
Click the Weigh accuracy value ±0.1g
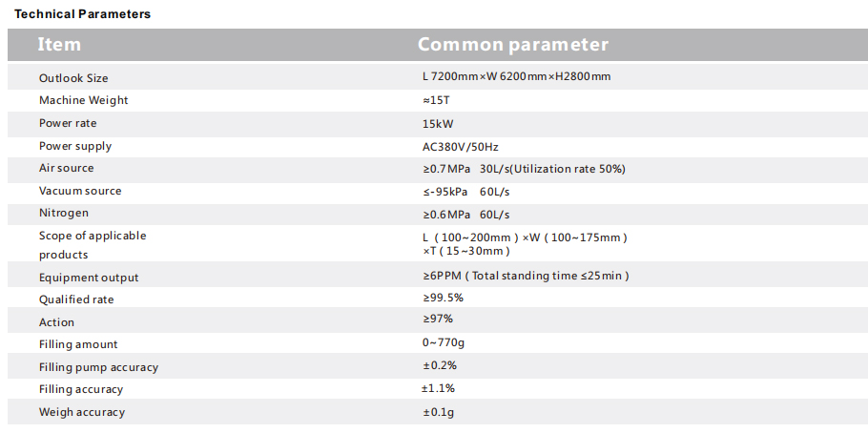click(x=439, y=412)
